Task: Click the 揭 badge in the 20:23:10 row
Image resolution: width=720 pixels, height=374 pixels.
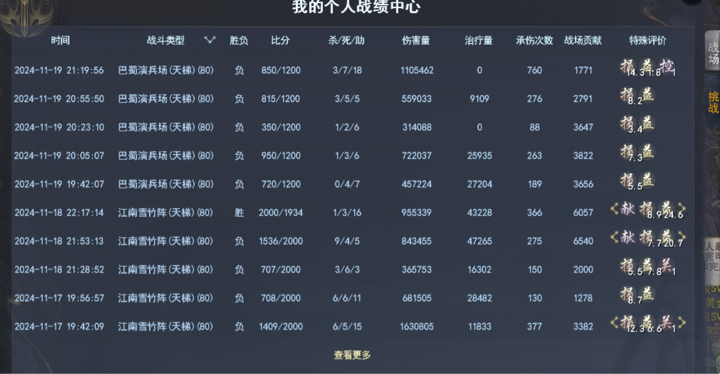Action: [x=627, y=124]
